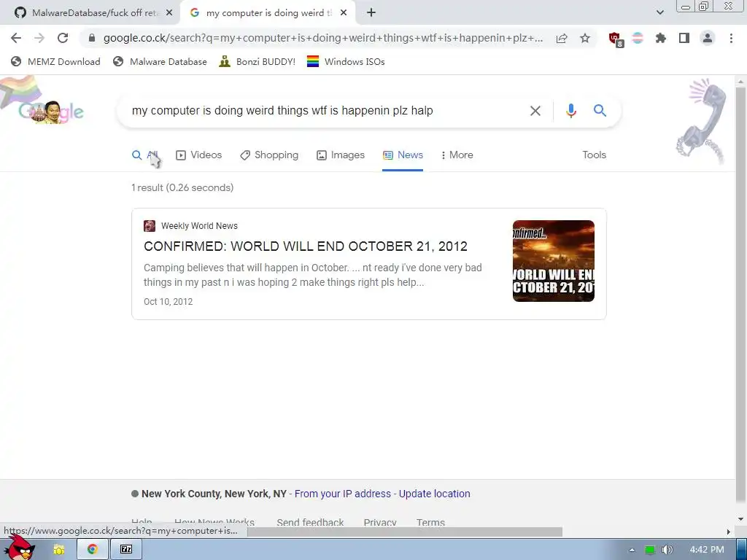Open the uBlock Origin extension
Screen dimensions: 747x560
[615, 39]
